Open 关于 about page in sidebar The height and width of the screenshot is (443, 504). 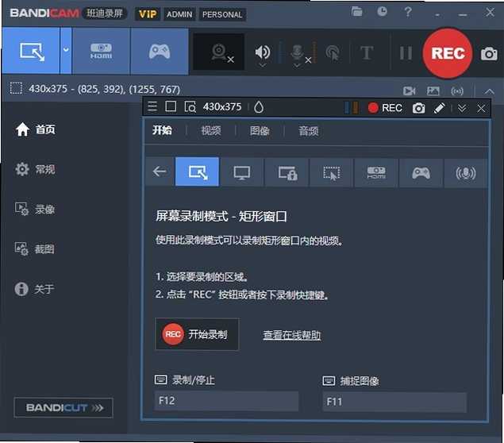pos(34,289)
